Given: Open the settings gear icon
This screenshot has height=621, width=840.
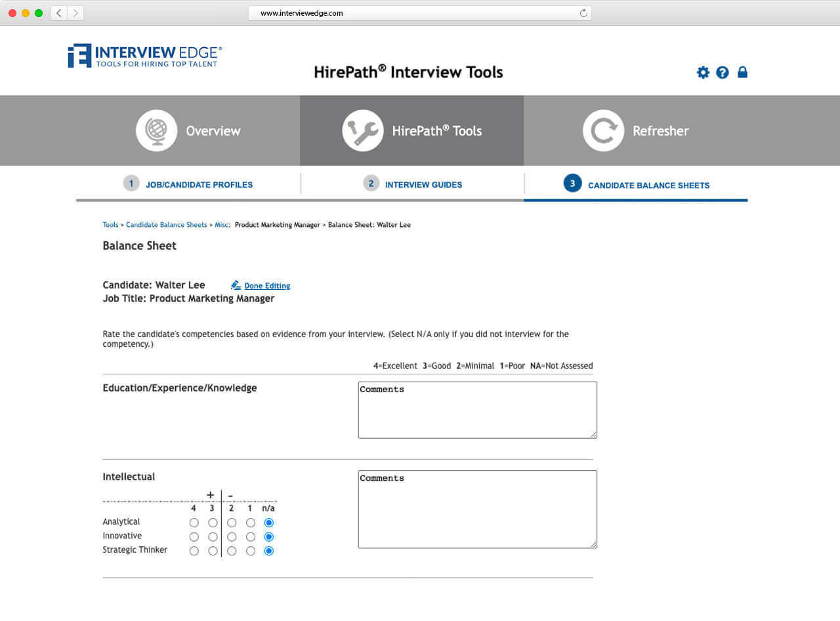Looking at the screenshot, I should pos(703,73).
